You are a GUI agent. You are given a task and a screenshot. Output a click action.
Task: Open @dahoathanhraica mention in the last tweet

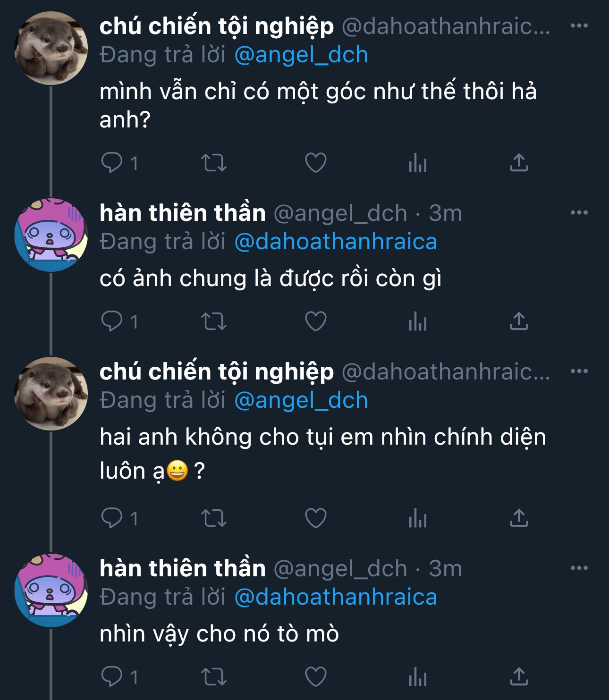pyautogui.click(x=336, y=597)
